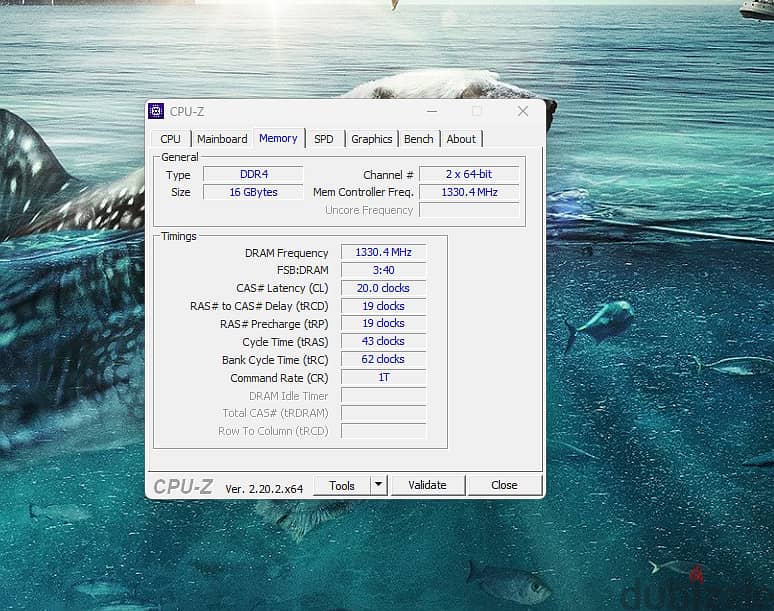Click the Command Rate value 1T

pyautogui.click(x=384, y=378)
